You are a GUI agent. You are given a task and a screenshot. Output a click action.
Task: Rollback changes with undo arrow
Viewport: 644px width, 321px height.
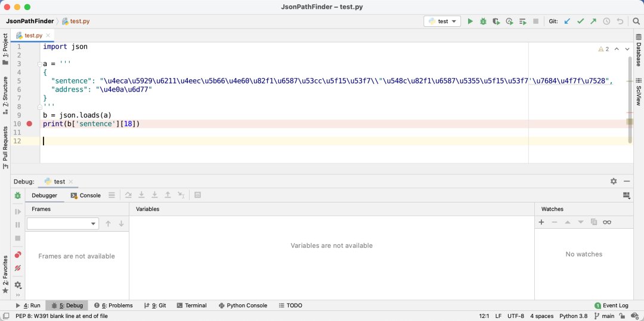[x=620, y=21]
